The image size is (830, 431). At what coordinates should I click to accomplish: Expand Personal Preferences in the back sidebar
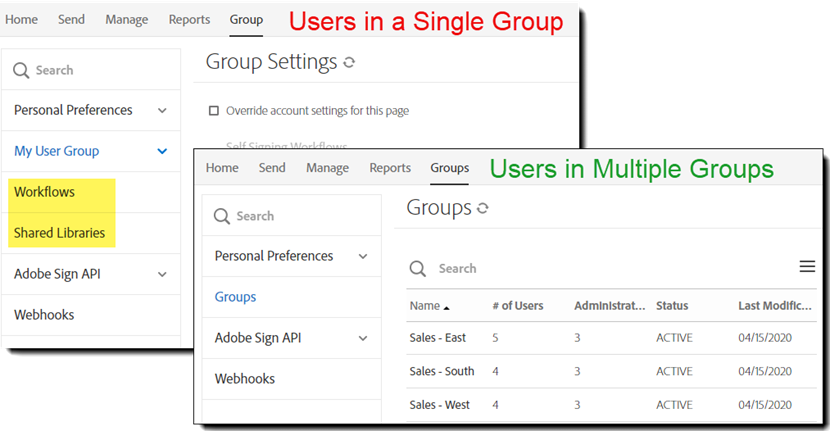pos(162,110)
